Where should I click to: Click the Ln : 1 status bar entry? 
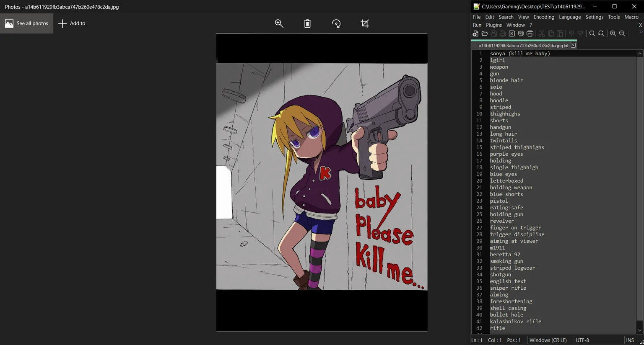click(x=477, y=340)
